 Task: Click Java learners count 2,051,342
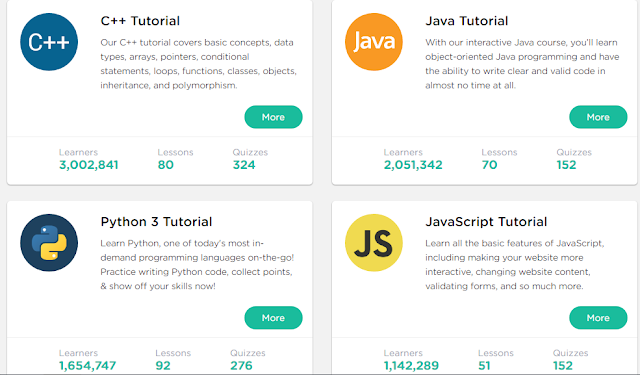pos(413,165)
